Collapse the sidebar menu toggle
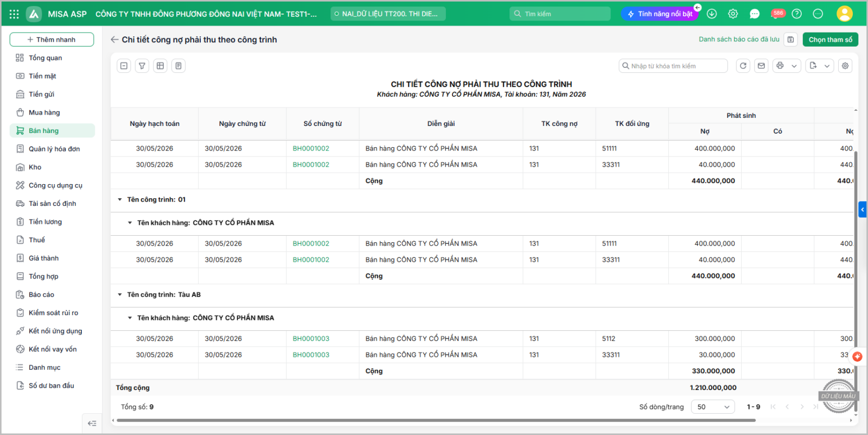This screenshot has width=868, height=435. 92,423
